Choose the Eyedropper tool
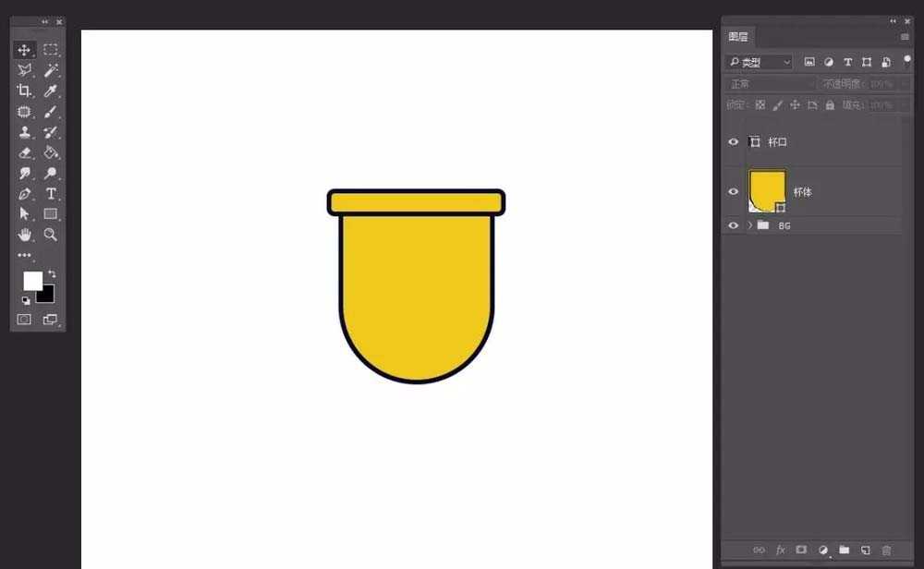The height and width of the screenshot is (569, 924). point(51,91)
